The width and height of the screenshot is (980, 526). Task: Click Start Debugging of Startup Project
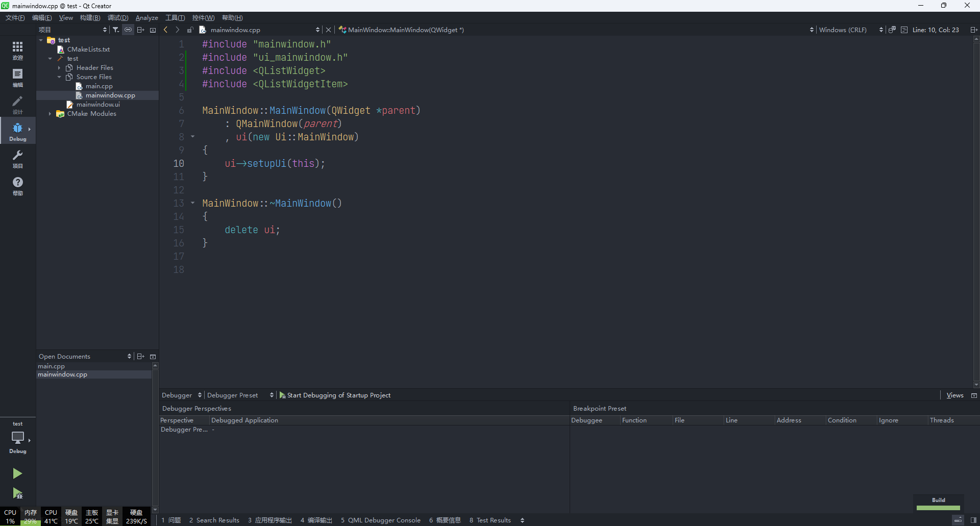(x=335, y=395)
